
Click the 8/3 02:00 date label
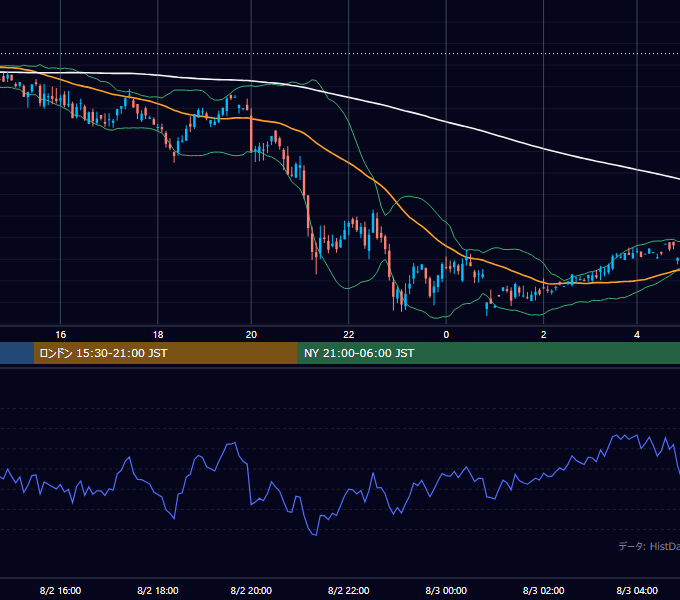pos(543,590)
